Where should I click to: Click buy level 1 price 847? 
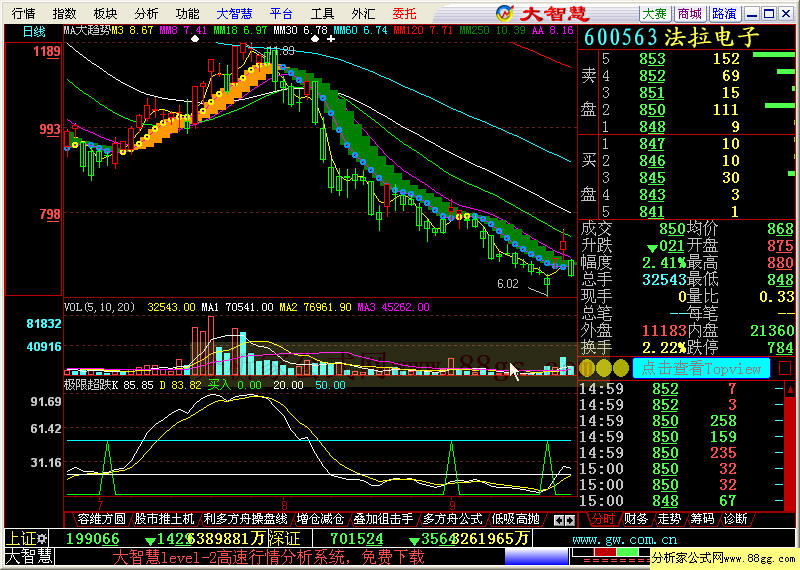pos(653,144)
